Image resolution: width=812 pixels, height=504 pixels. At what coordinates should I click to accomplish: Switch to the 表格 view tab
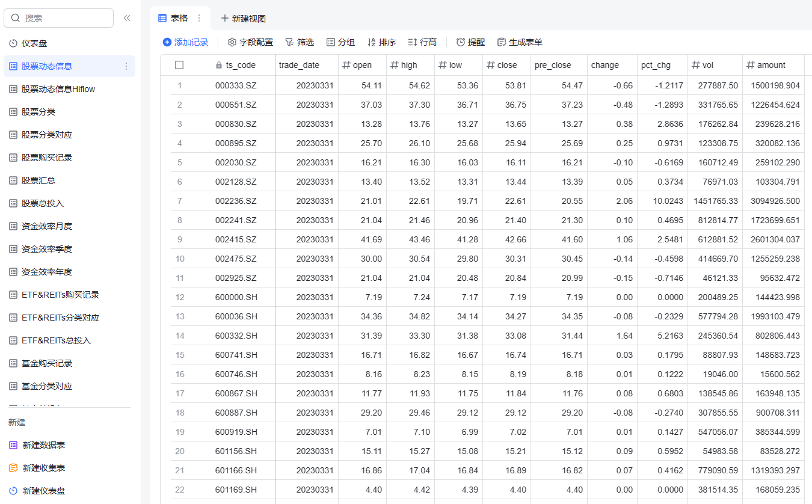[x=174, y=17]
